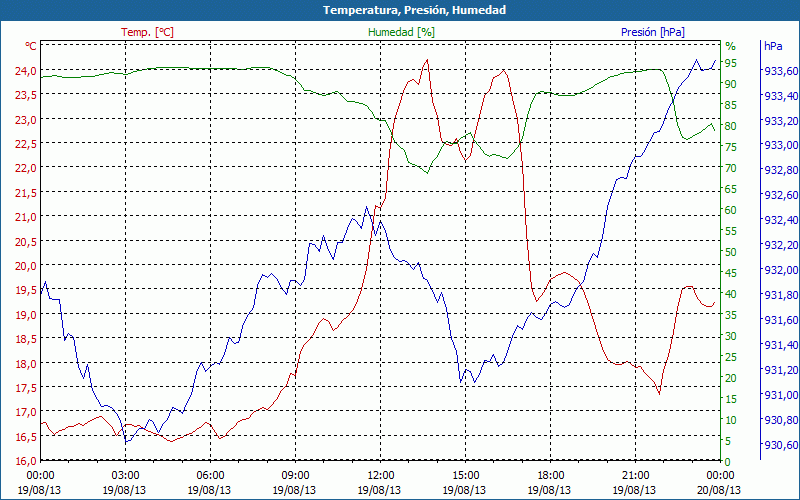Click the red "°C" axis unit label
The height and width of the screenshot is (500, 800).
coord(31,46)
